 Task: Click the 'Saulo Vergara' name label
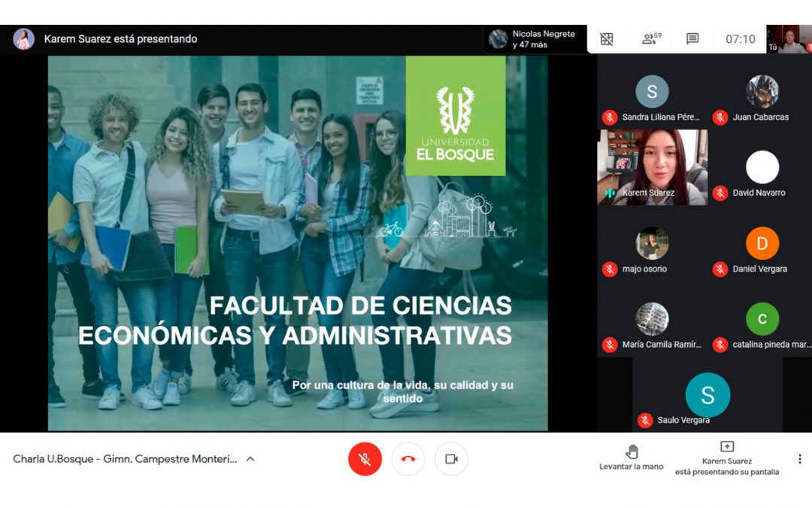683,420
